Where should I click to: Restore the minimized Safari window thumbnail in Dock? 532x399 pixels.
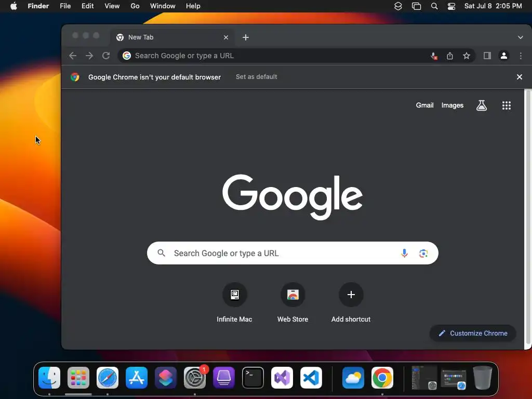(454, 379)
